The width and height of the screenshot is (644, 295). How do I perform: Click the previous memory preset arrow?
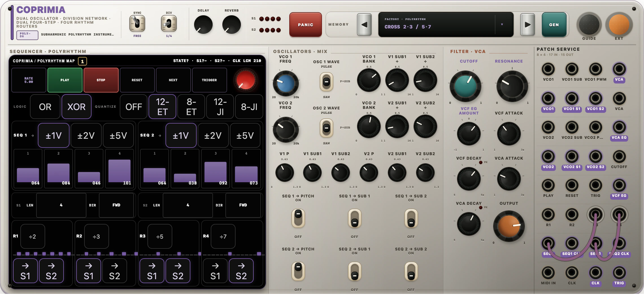click(364, 25)
